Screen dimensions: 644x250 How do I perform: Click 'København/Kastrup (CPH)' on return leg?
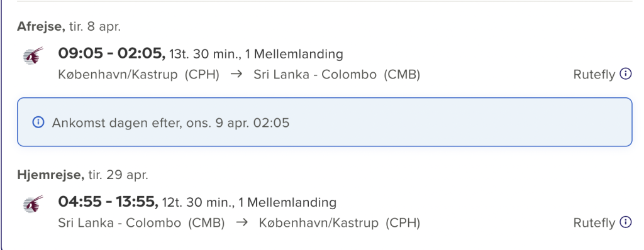pyautogui.click(x=340, y=223)
